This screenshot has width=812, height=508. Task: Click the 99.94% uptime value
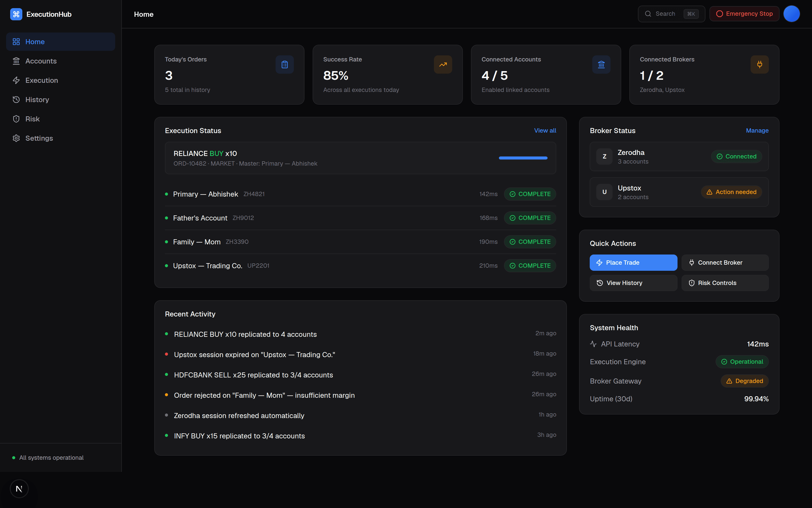[756, 399]
